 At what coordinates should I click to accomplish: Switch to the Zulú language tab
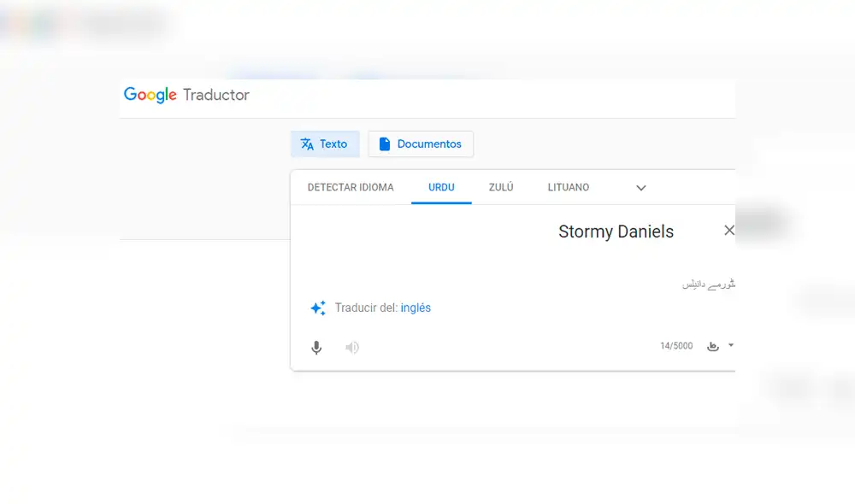point(501,187)
